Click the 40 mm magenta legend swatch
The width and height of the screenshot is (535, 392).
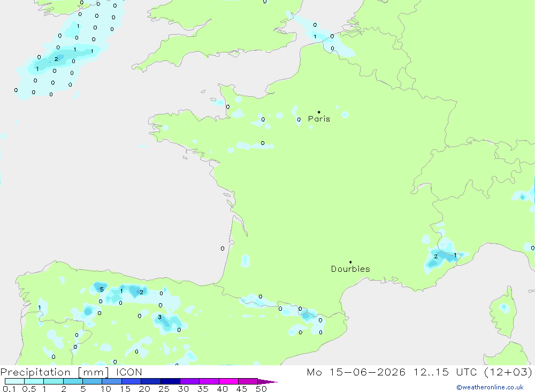point(228,381)
